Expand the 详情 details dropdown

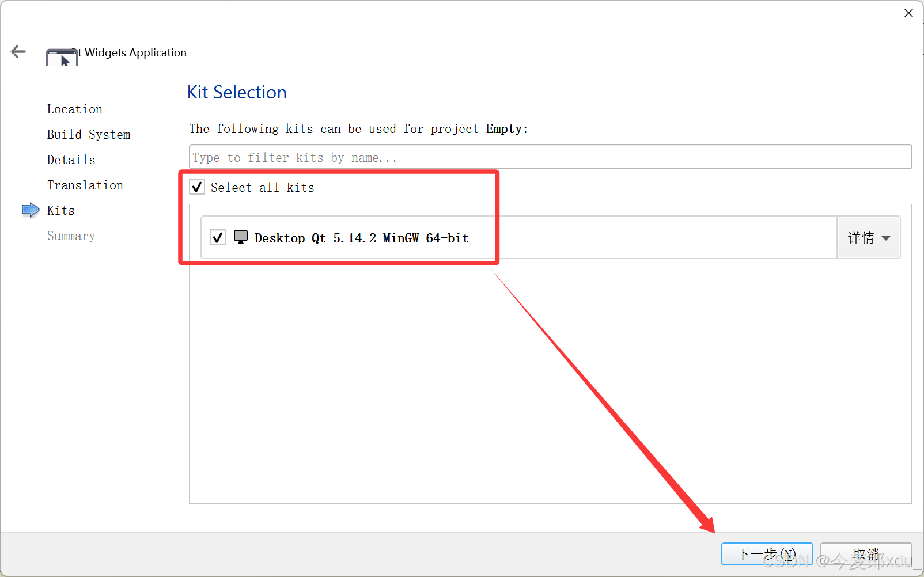(869, 238)
